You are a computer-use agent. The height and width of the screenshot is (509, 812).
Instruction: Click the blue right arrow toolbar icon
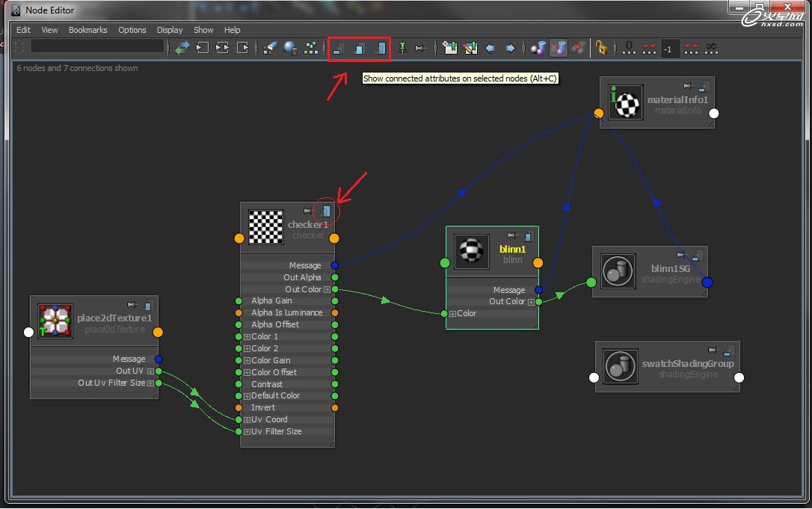click(510, 49)
